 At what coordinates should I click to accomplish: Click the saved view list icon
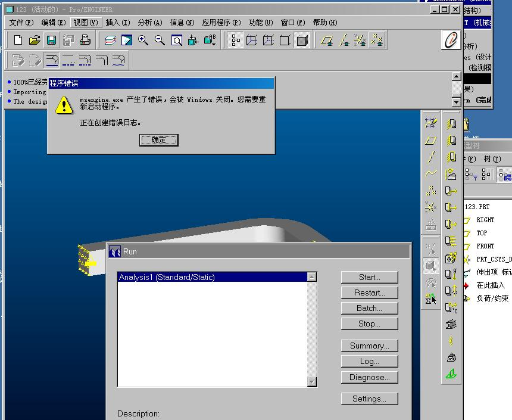click(x=210, y=40)
